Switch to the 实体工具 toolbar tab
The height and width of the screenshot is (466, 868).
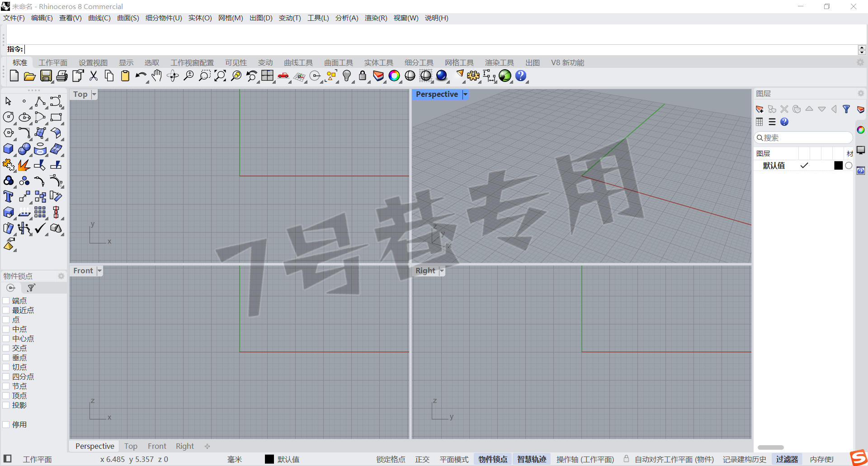[379, 63]
